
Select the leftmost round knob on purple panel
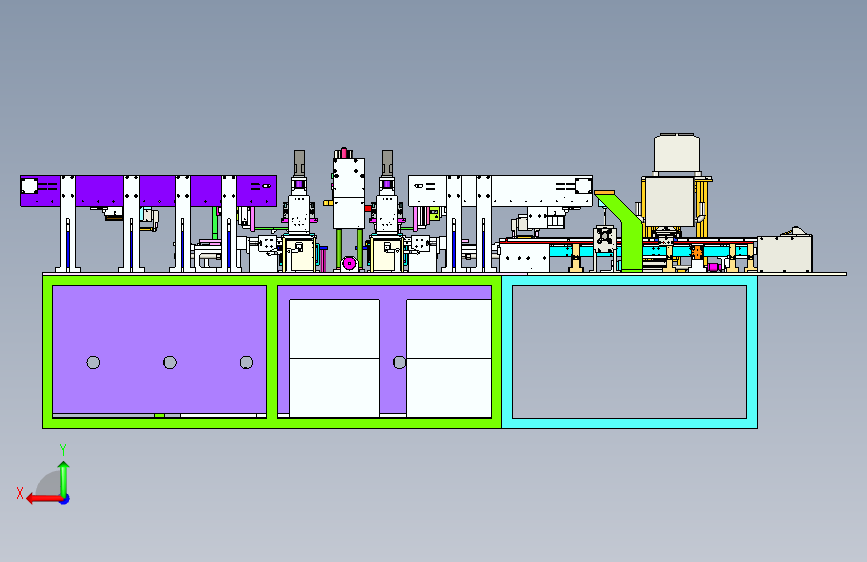(x=93, y=362)
